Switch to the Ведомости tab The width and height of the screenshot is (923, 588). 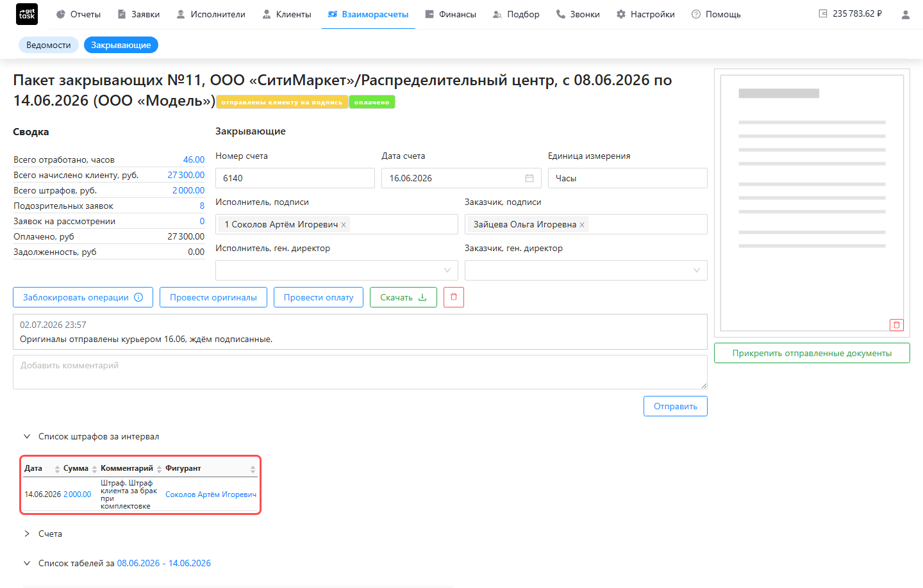click(x=49, y=45)
